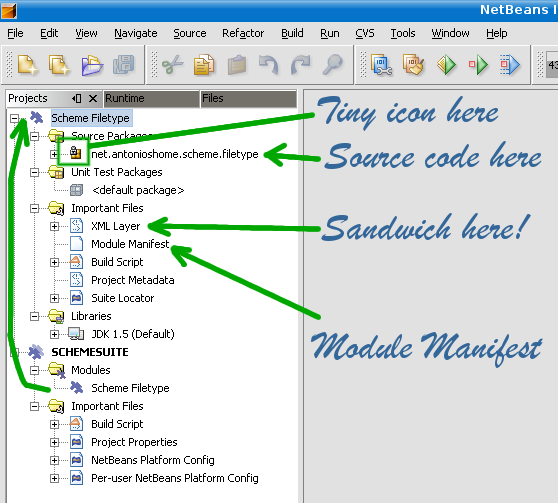Select Scheme Filetype under Modules

[x=130, y=388]
